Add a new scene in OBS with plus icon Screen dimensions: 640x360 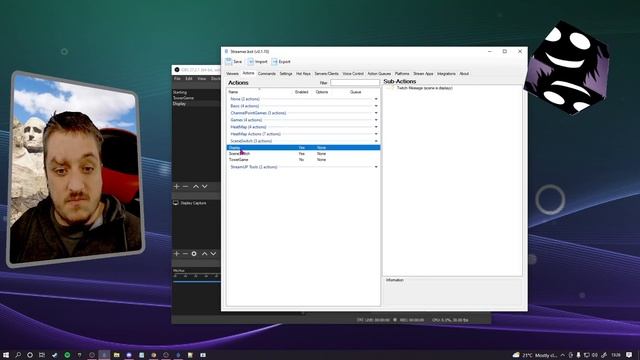177,187
